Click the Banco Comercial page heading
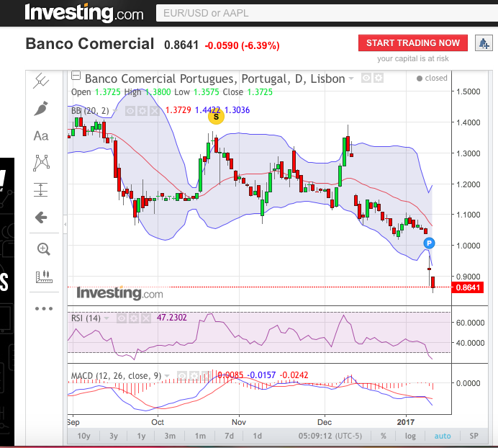498x448 pixels. point(90,43)
